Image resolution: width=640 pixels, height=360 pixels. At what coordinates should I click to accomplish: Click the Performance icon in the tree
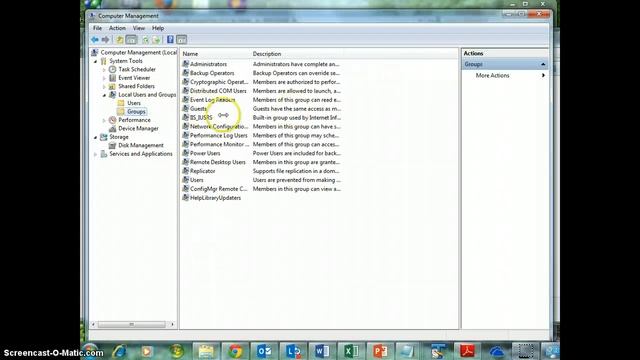click(113, 120)
